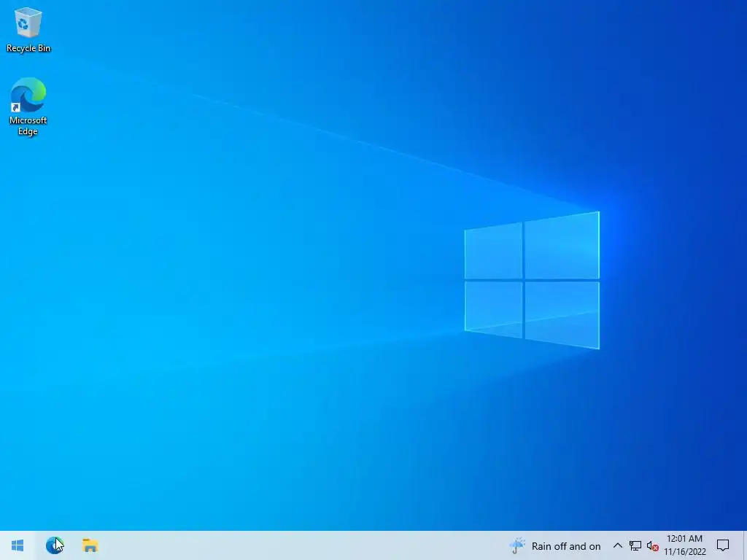This screenshot has width=747, height=560.
Task: Open File Explorer from the taskbar
Action: tap(90, 545)
